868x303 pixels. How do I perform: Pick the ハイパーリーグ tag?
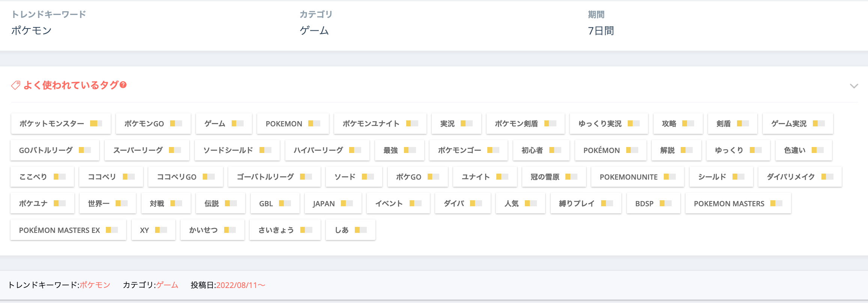tap(327, 150)
